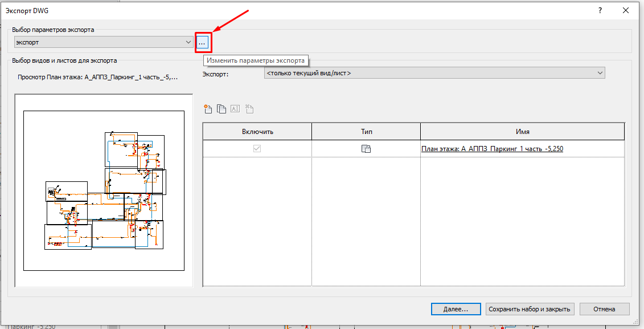
Task: Open the План этажа А_АППЗ_Паркинг link
Action: pyautogui.click(x=492, y=149)
